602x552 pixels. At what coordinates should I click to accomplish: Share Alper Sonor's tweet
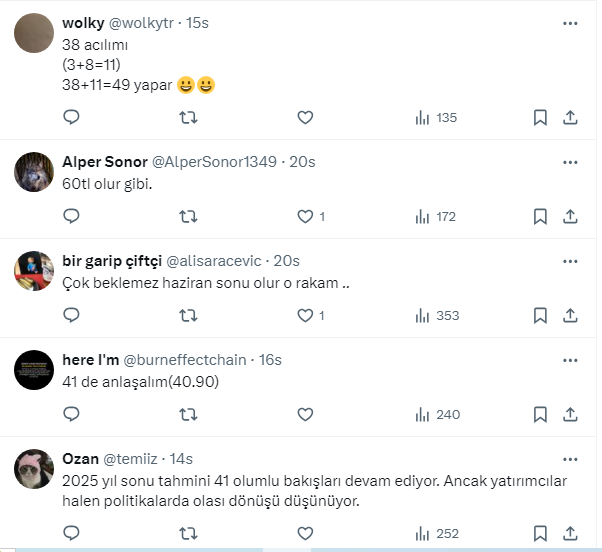point(570,216)
